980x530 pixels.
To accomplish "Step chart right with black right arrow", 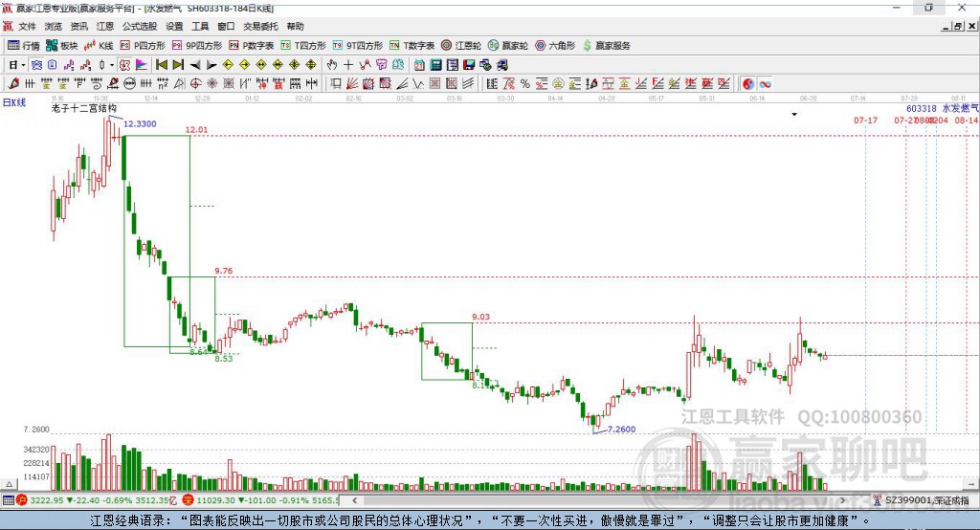I will 212,65.
